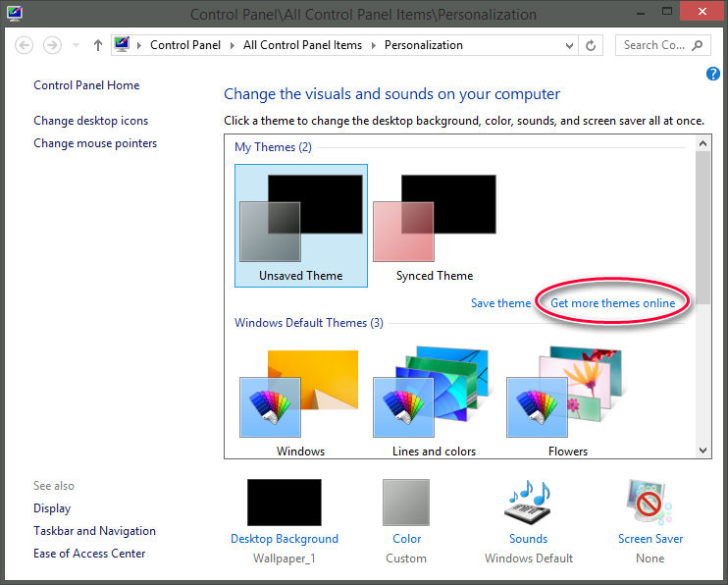Open the Color settings link

pyautogui.click(x=407, y=539)
